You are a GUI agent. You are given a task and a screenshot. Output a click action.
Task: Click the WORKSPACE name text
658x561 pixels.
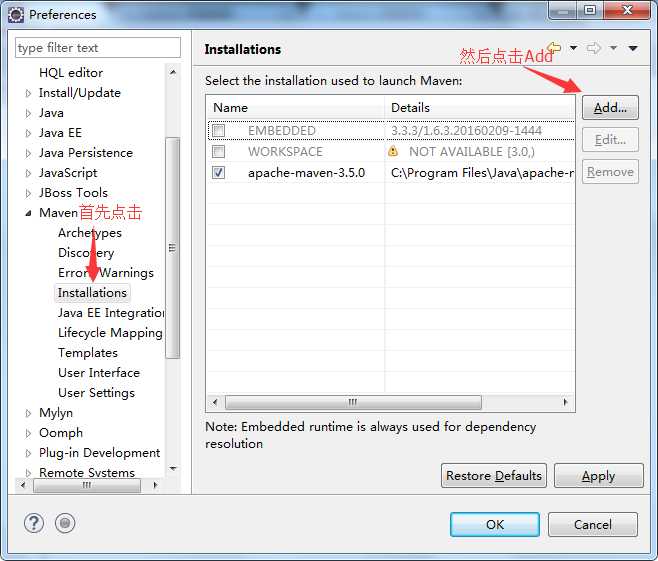[285, 151]
